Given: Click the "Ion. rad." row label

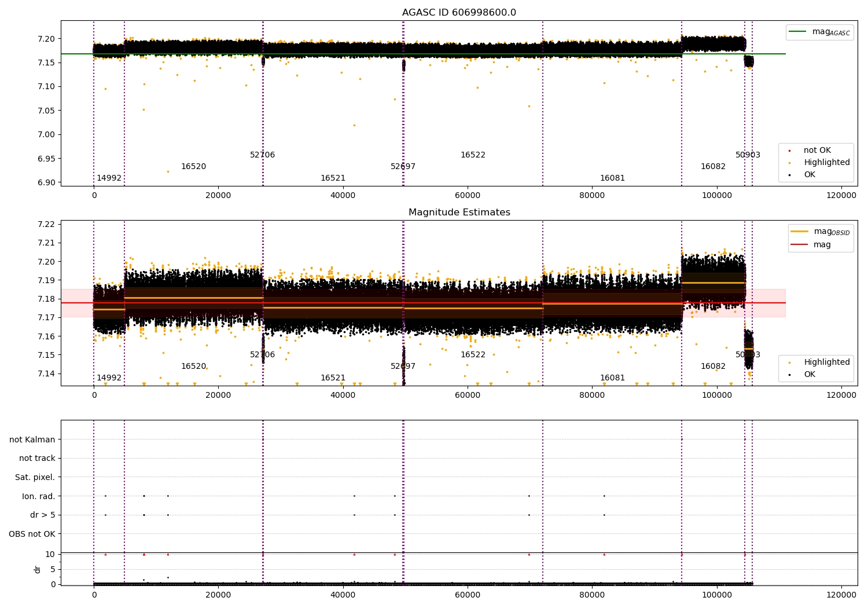Looking at the screenshot, I should coord(39,497).
